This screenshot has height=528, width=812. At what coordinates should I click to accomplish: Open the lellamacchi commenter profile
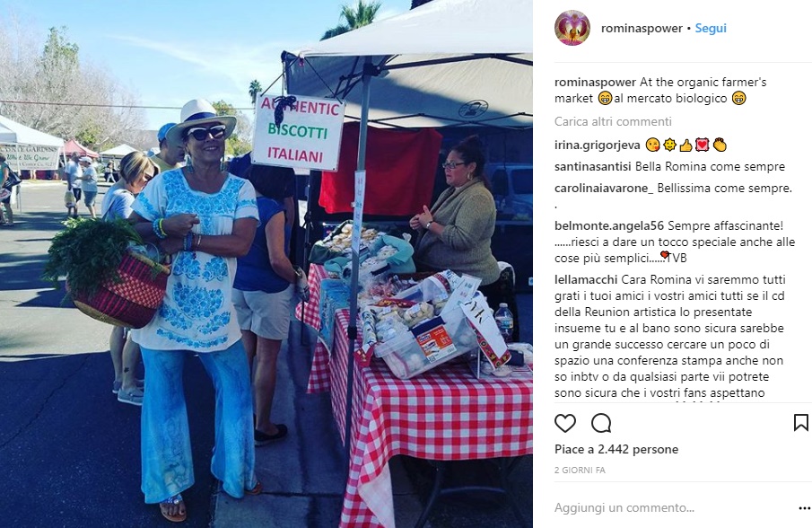(x=586, y=280)
